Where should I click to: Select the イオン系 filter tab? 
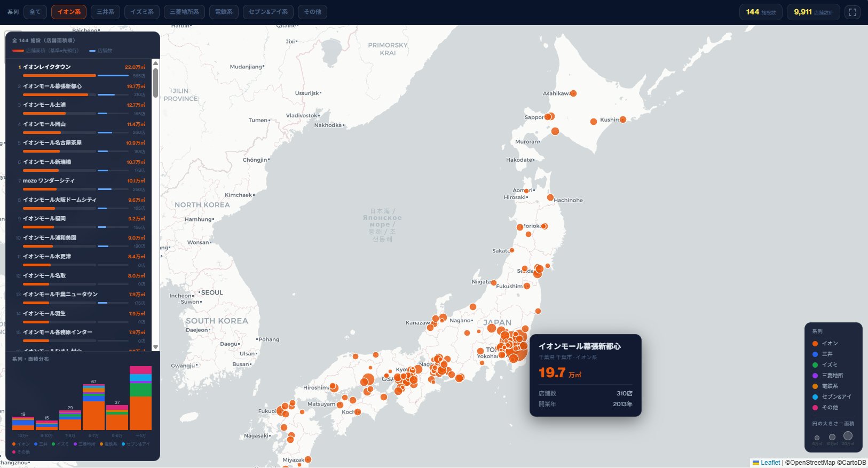(x=69, y=12)
